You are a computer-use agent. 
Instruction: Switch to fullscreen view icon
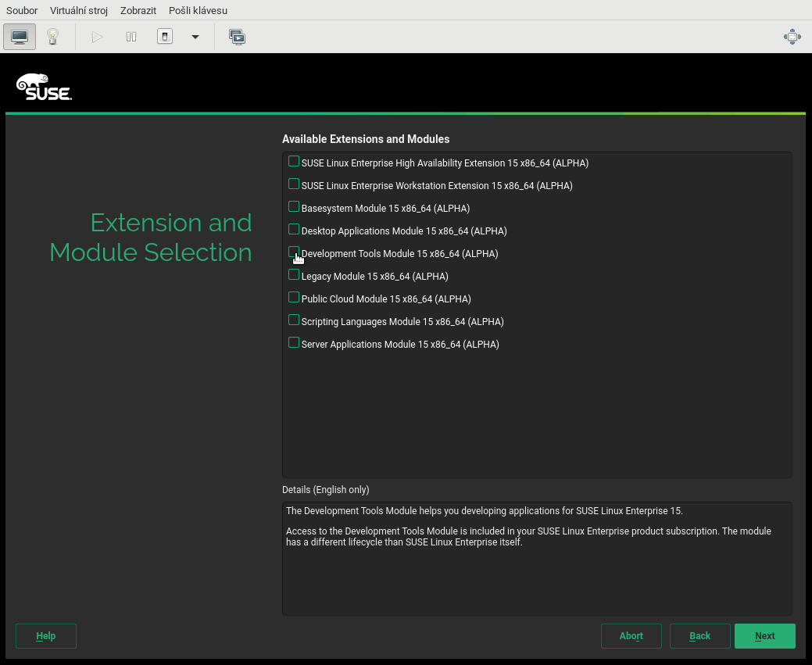(x=792, y=37)
